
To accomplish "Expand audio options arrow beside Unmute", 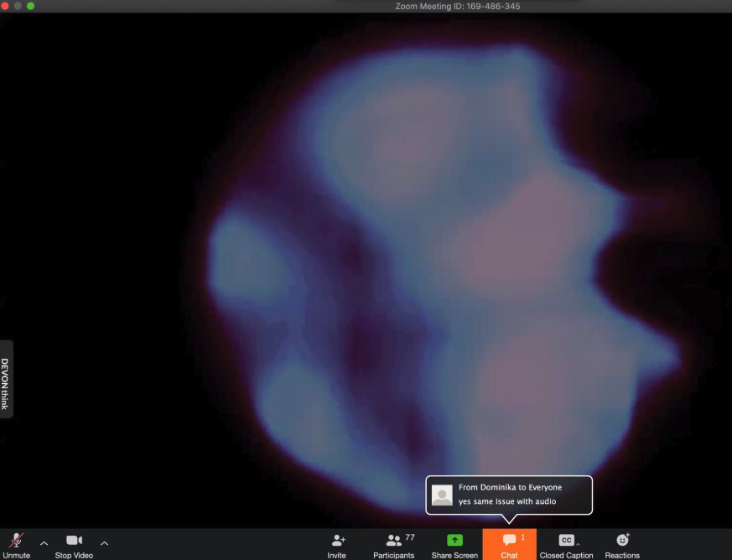I will 44,543.
